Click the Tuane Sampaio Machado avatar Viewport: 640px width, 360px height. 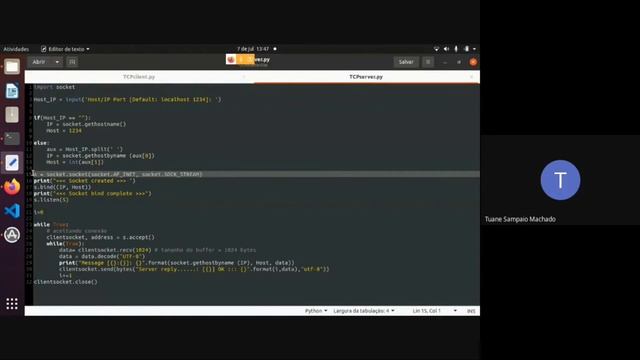click(560, 180)
